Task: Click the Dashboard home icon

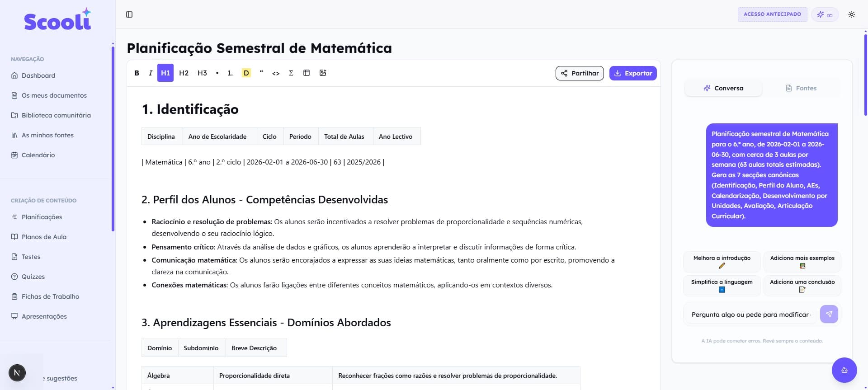Action: click(14, 75)
